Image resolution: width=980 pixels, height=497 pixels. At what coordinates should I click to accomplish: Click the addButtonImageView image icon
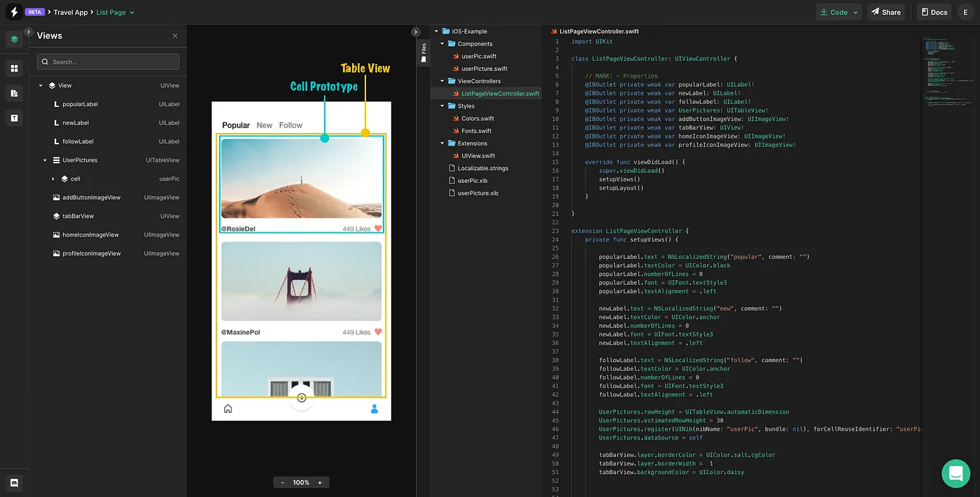[x=57, y=197]
